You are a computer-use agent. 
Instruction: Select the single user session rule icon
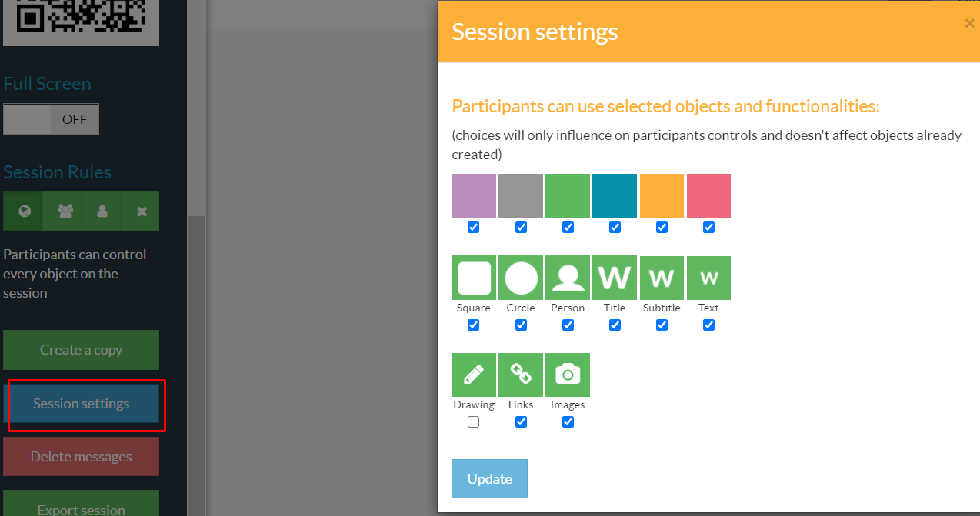tap(102, 211)
